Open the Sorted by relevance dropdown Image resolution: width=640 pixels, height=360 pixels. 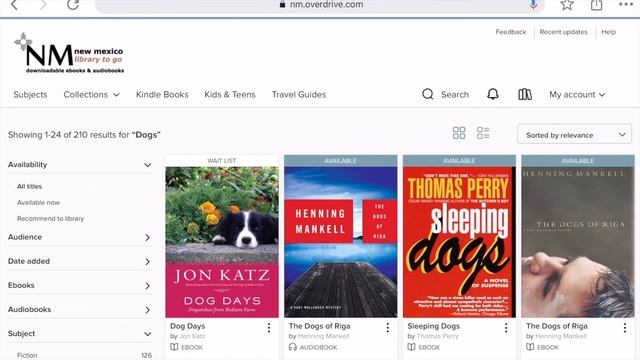[x=574, y=134]
